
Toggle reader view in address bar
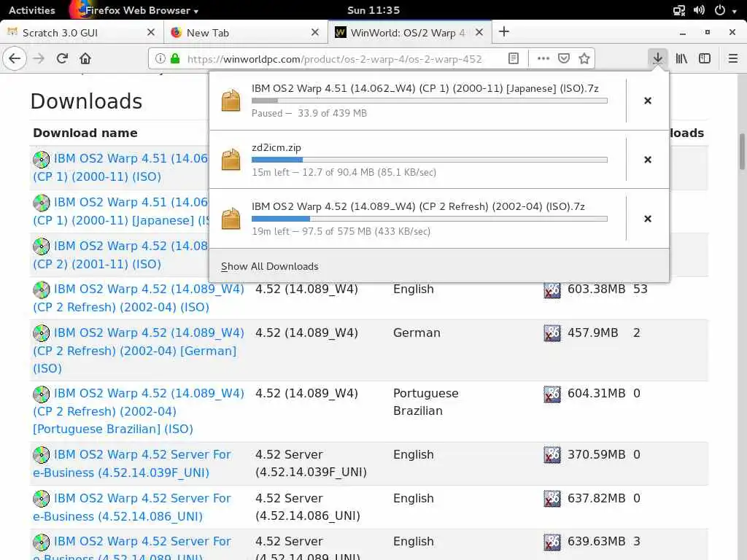pyautogui.click(x=513, y=58)
